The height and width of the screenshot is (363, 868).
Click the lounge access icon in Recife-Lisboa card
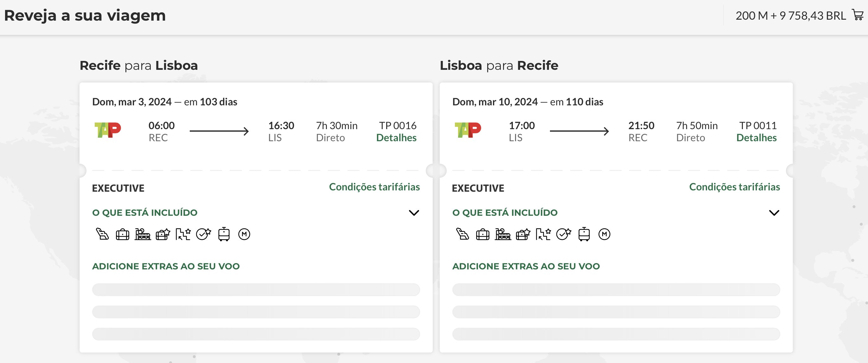[143, 234]
